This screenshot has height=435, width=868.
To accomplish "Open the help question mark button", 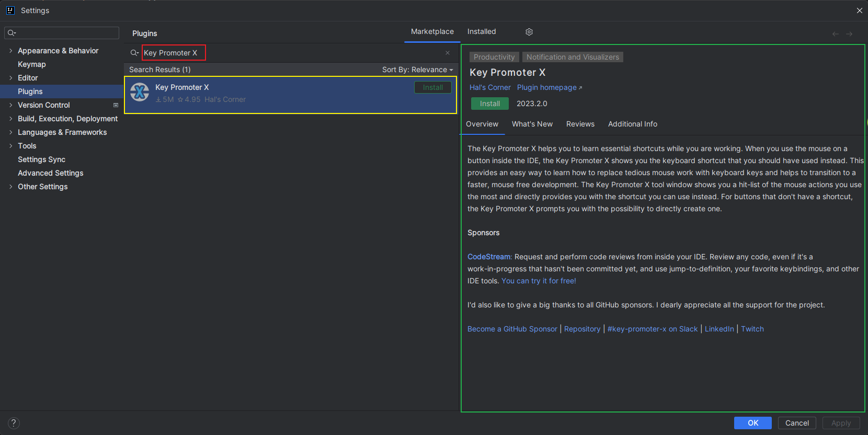I will pyautogui.click(x=14, y=423).
